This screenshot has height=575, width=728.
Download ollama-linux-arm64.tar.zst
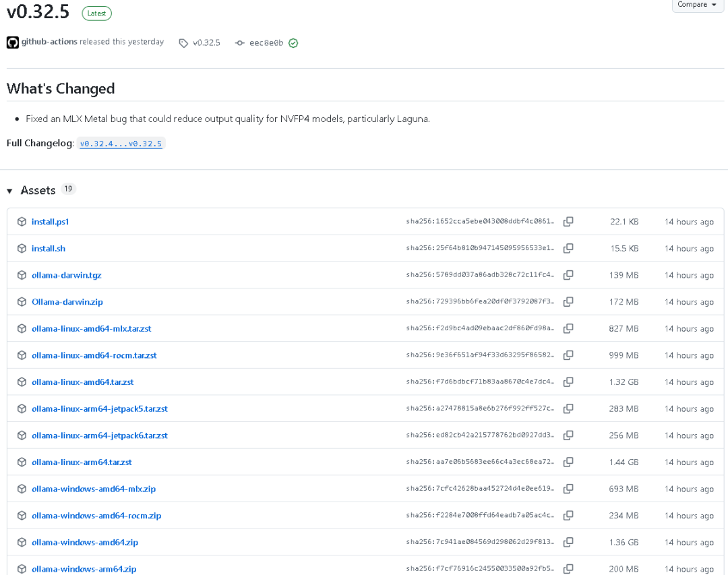coord(82,462)
